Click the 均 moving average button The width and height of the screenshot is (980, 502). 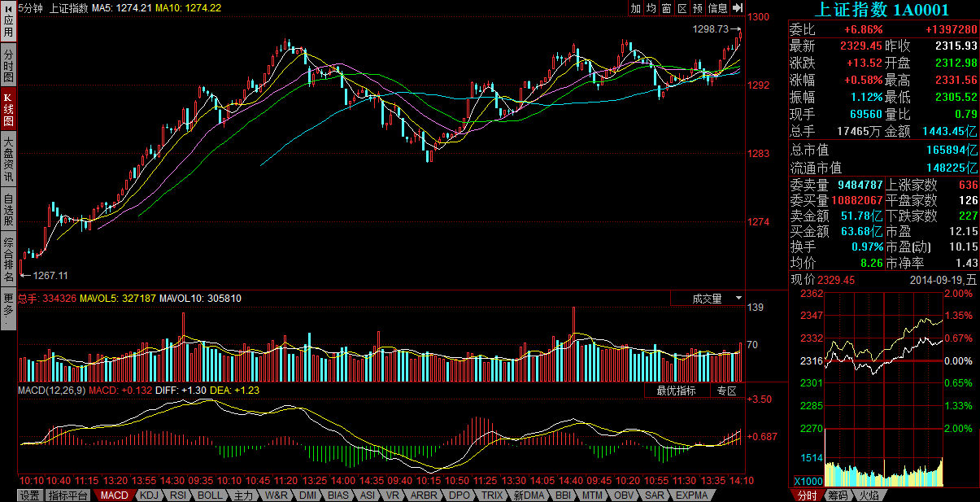point(651,8)
